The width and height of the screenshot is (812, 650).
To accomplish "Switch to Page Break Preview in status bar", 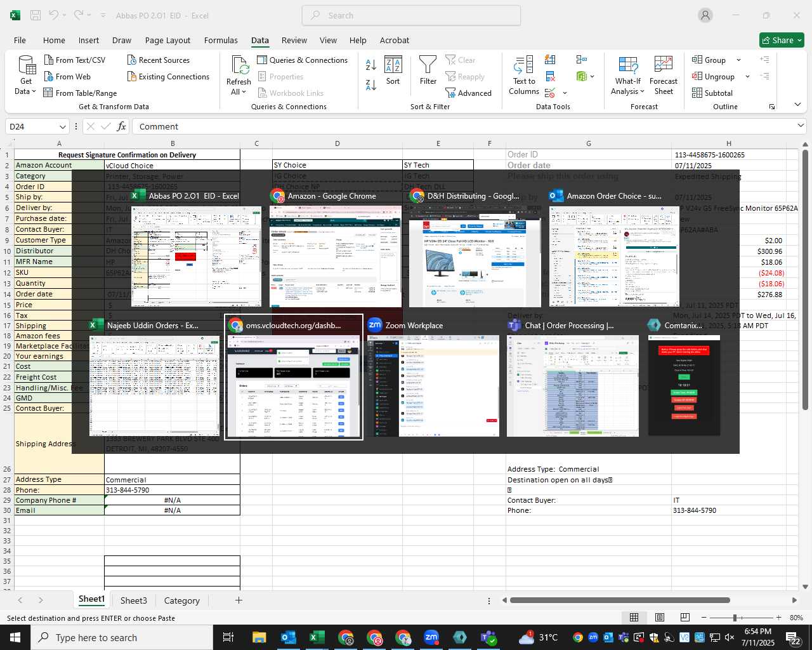I will 684,618.
